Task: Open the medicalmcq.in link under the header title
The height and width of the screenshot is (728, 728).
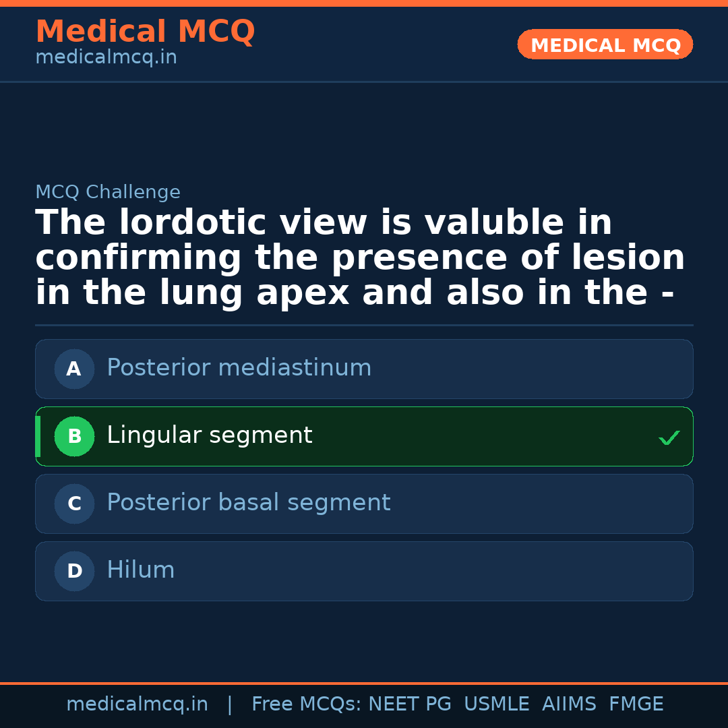Action: (x=106, y=58)
